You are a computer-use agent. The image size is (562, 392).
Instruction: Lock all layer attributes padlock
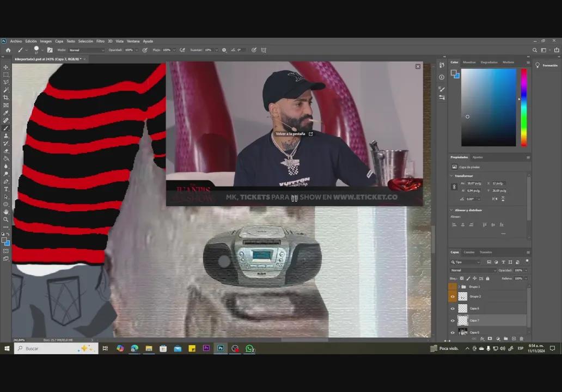coord(487,278)
